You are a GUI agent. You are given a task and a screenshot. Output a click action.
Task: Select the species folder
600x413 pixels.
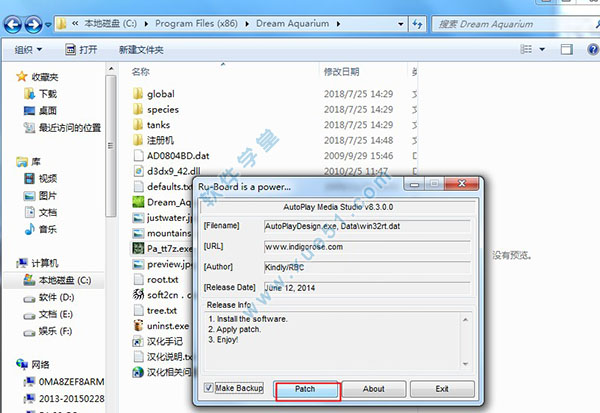click(156, 109)
